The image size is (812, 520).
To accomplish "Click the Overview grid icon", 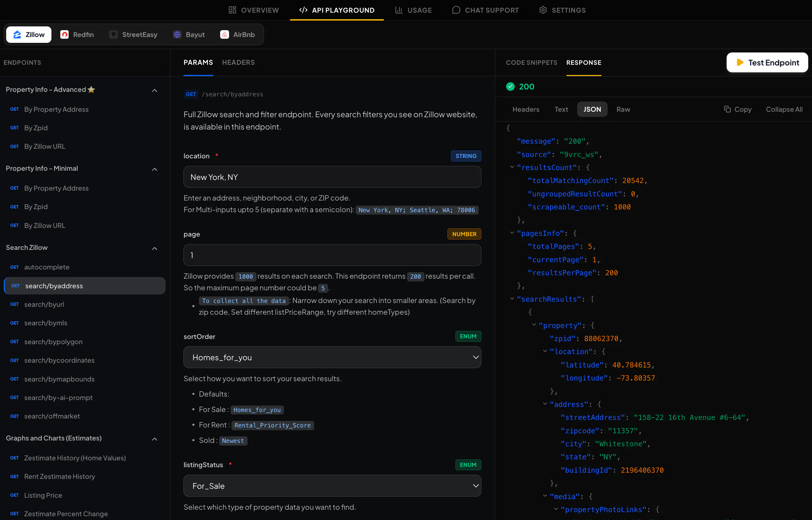I will pos(232,10).
